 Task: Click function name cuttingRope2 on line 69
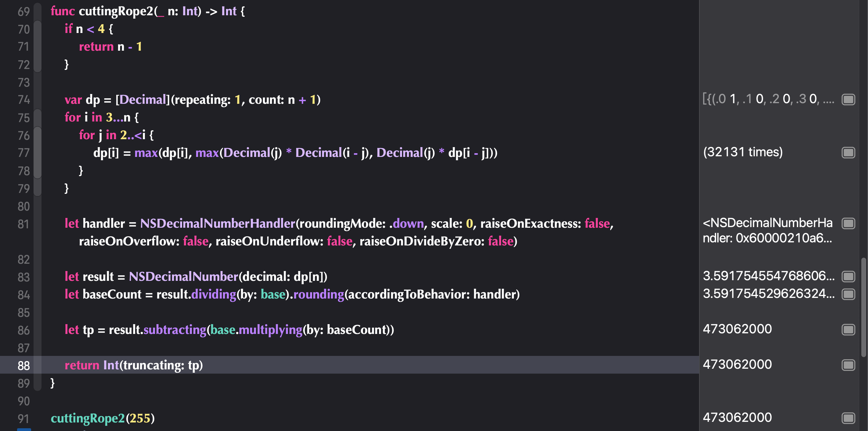(116, 12)
